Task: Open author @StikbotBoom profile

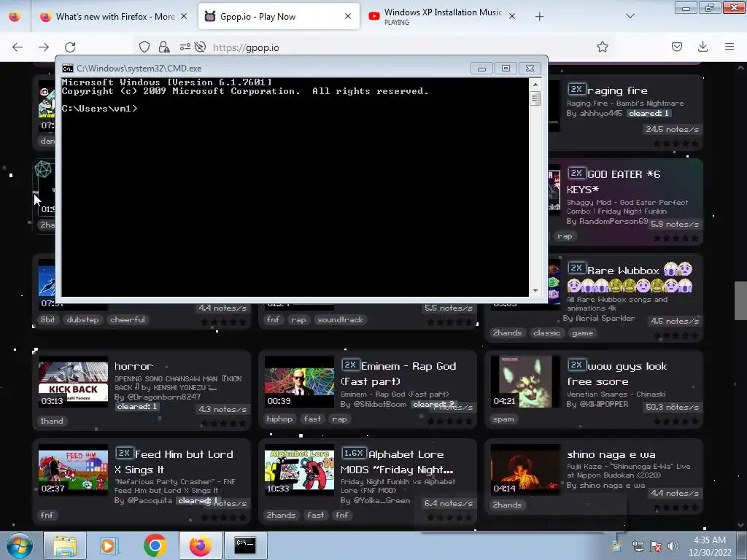Action: [x=379, y=404]
